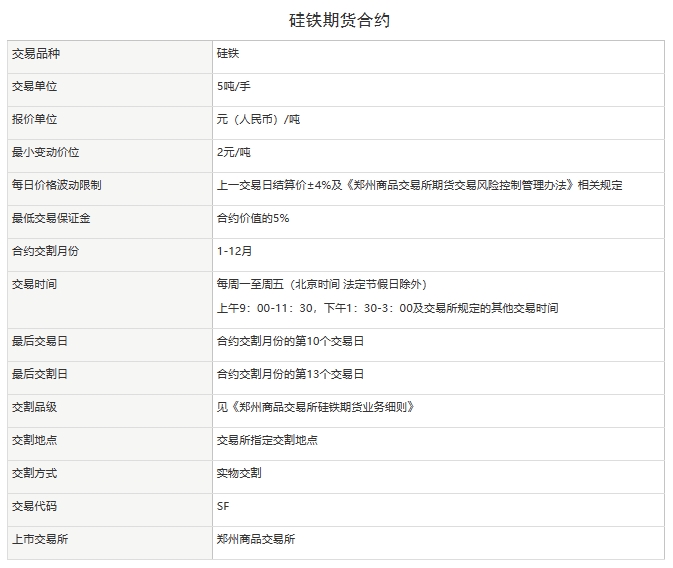Select the 合约价值的5% margin value
This screenshot has height=568, width=673.
[253, 218]
